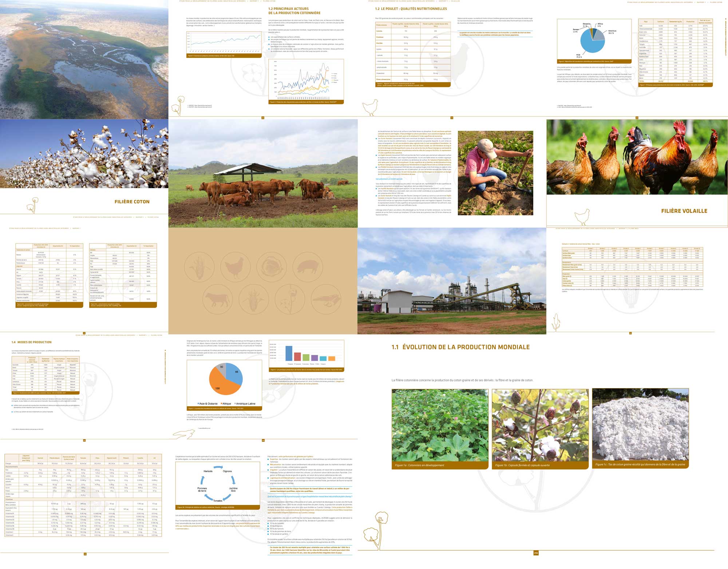Click the FILIÈRE VOLAILLE section title

[x=684, y=211]
